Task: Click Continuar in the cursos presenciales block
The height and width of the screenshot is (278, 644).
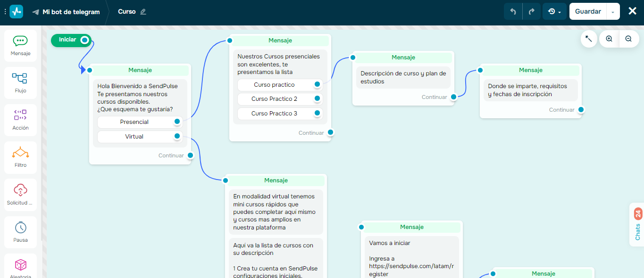Action: pos(311,133)
